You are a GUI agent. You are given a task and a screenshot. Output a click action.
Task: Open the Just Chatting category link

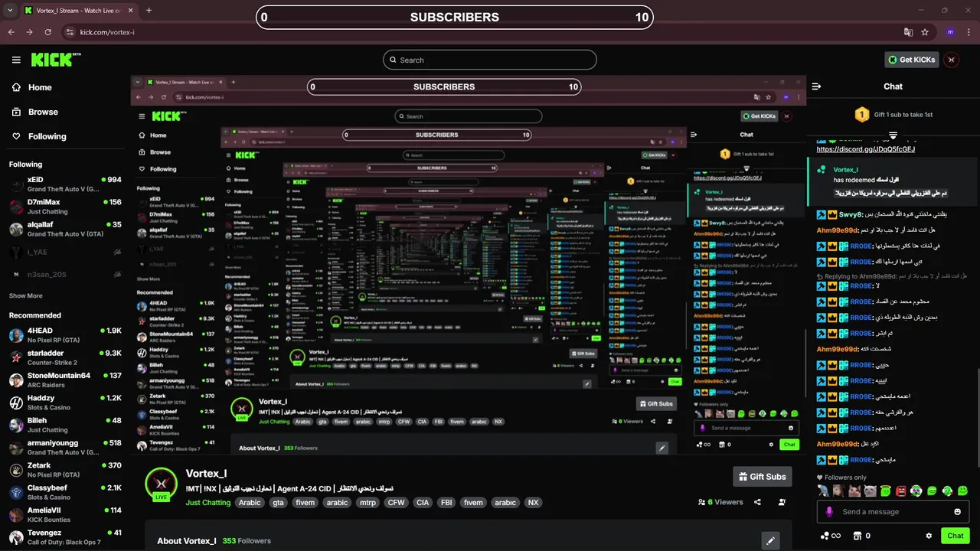pos(208,503)
